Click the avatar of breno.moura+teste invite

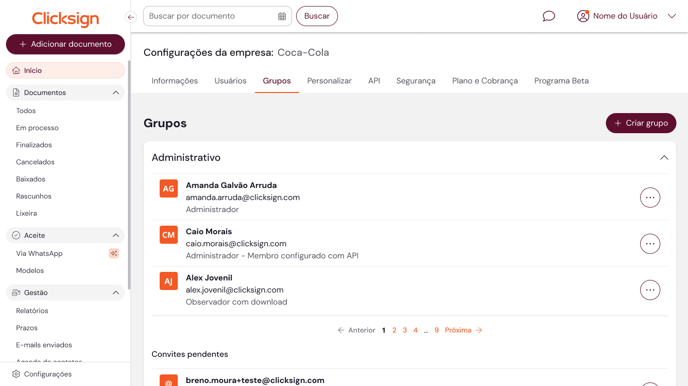click(168, 380)
